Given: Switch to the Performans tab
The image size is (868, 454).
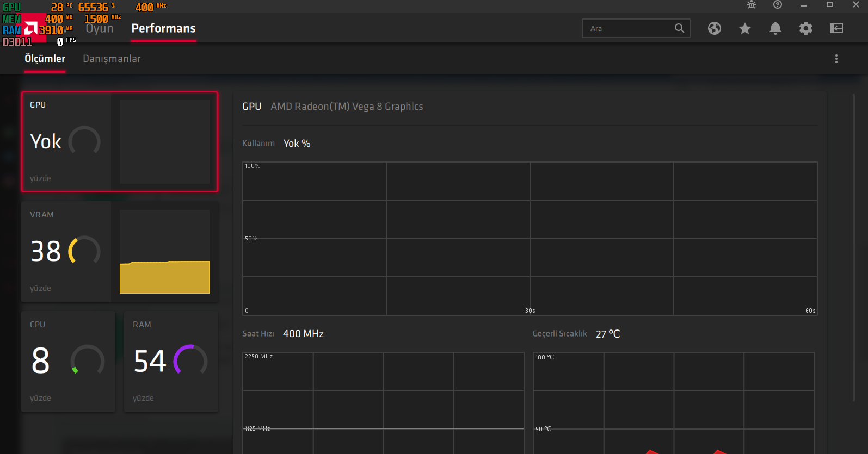Looking at the screenshot, I should 163,28.
